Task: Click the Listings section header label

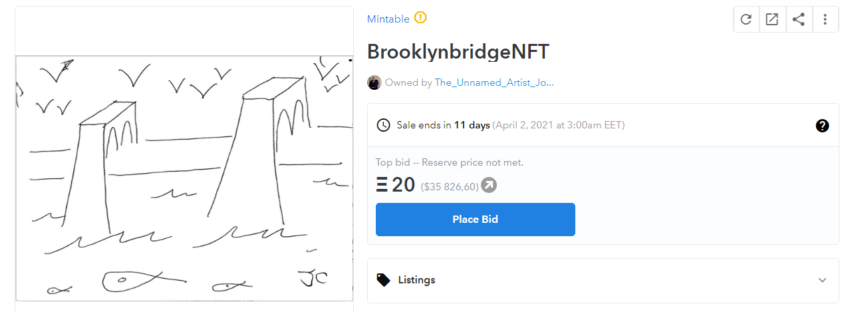Action: click(416, 280)
